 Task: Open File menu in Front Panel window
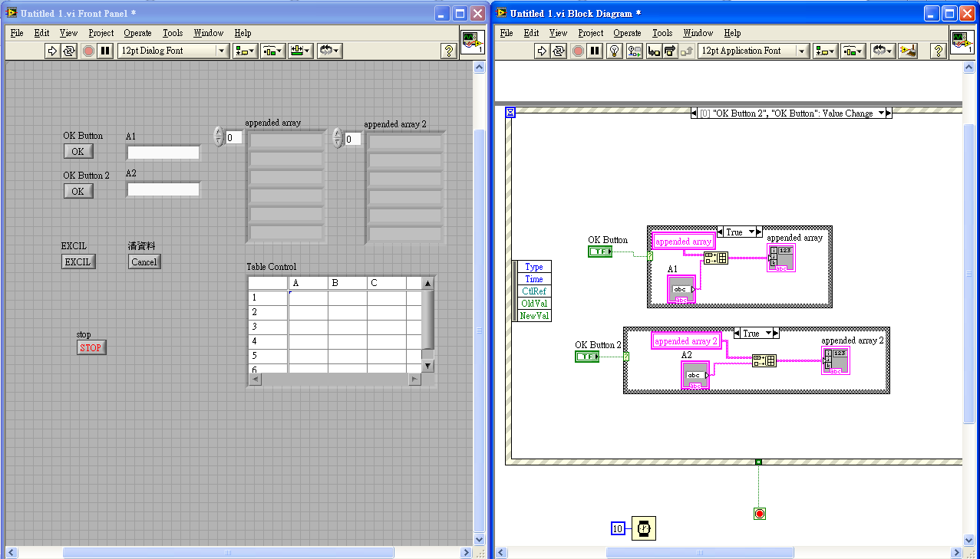pos(17,33)
